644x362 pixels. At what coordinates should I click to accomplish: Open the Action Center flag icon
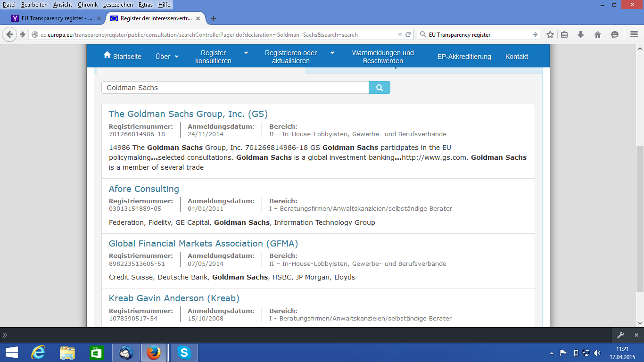563,353
